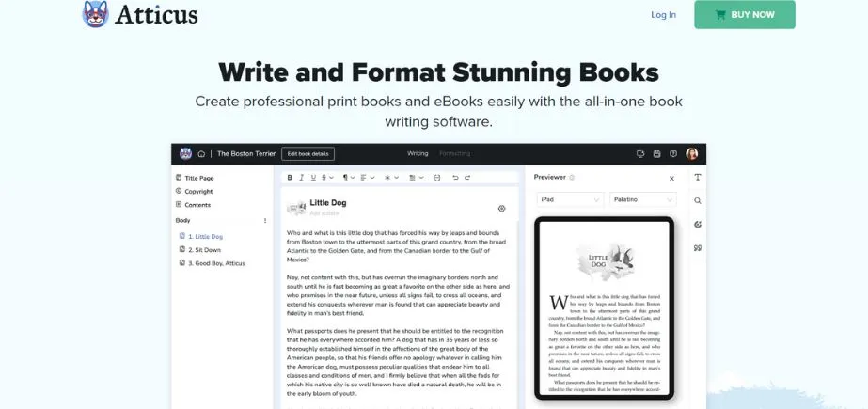Click the paragraph starting 'Who and what is this'
The height and width of the screenshot is (409, 868).
pos(396,246)
